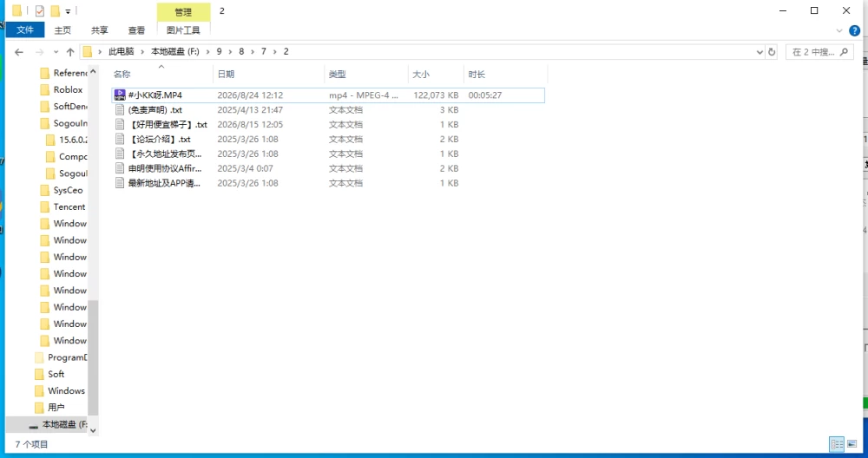Switch to the 主页 ribbon tab
Image resolution: width=868 pixels, height=458 pixels.
click(62, 30)
